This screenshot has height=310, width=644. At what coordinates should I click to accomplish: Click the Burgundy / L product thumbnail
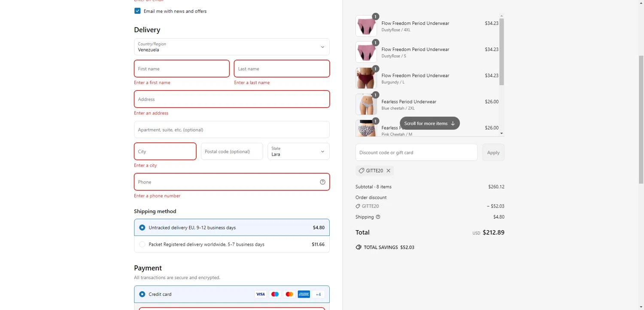tap(366, 78)
